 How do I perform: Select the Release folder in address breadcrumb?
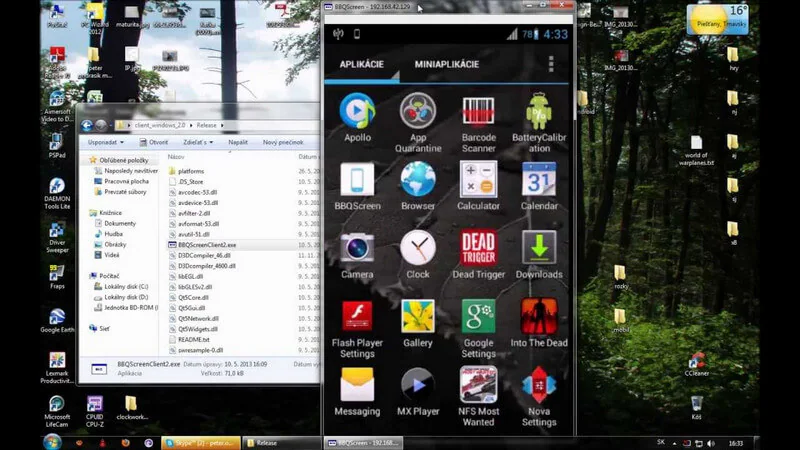click(x=206, y=125)
